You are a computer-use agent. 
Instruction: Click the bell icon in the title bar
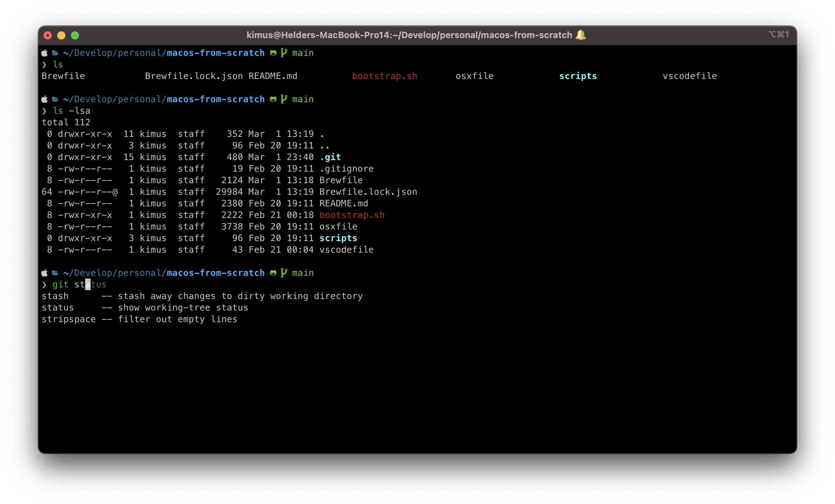[x=581, y=35]
